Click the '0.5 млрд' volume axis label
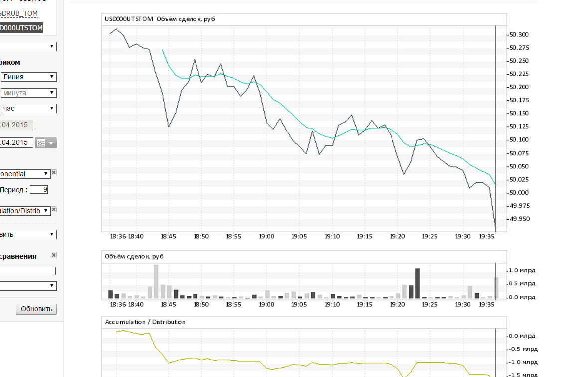Image resolution: width=588 pixels, height=377 pixels. click(x=522, y=284)
